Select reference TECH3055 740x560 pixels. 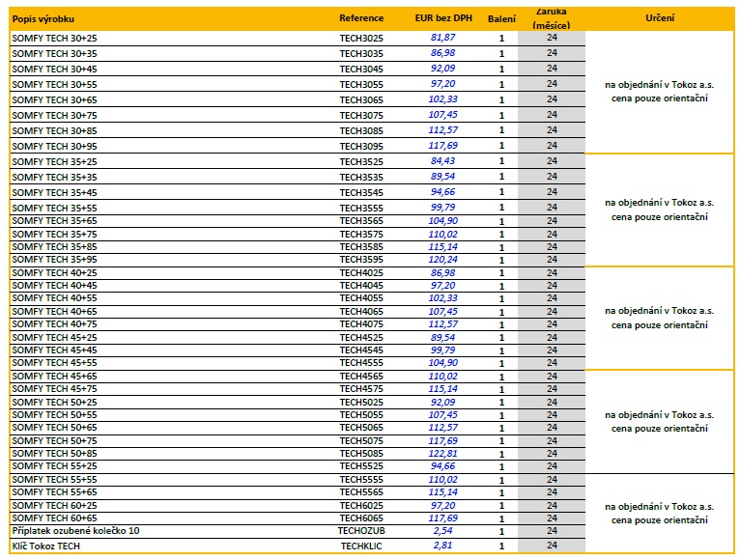(x=361, y=85)
